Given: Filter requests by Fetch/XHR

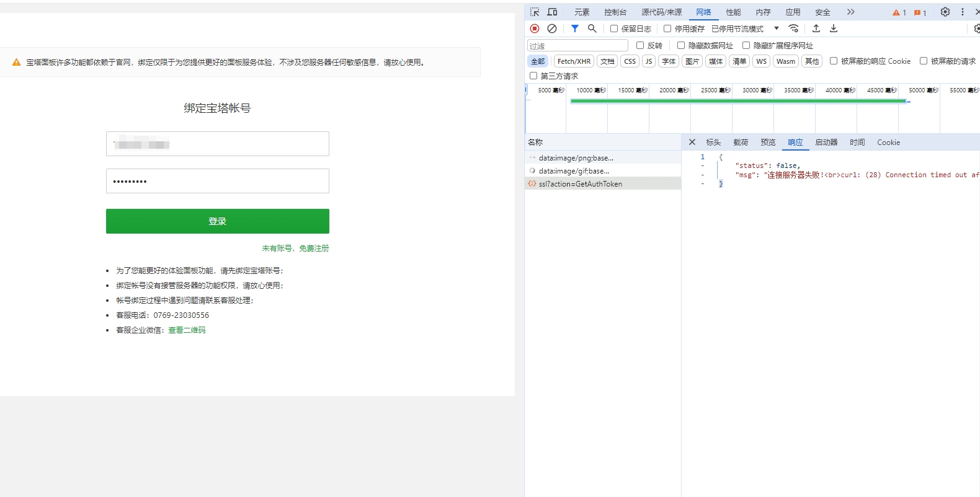Looking at the screenshot, I should click(x=574, y=61).
